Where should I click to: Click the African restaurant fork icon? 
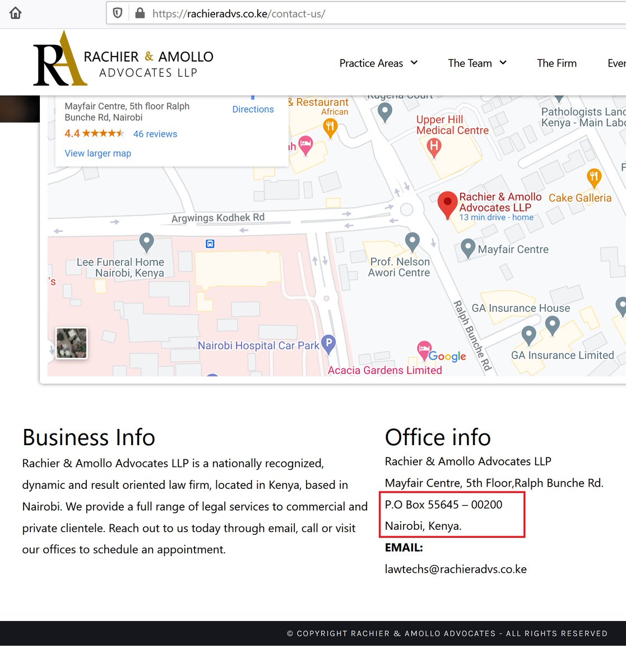click(330, 129)
